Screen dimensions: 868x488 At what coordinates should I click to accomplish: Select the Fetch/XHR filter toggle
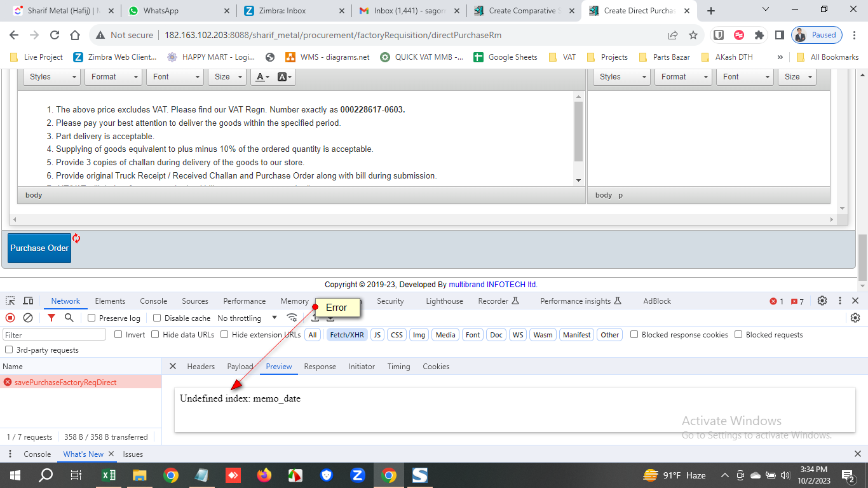(347, 335)
